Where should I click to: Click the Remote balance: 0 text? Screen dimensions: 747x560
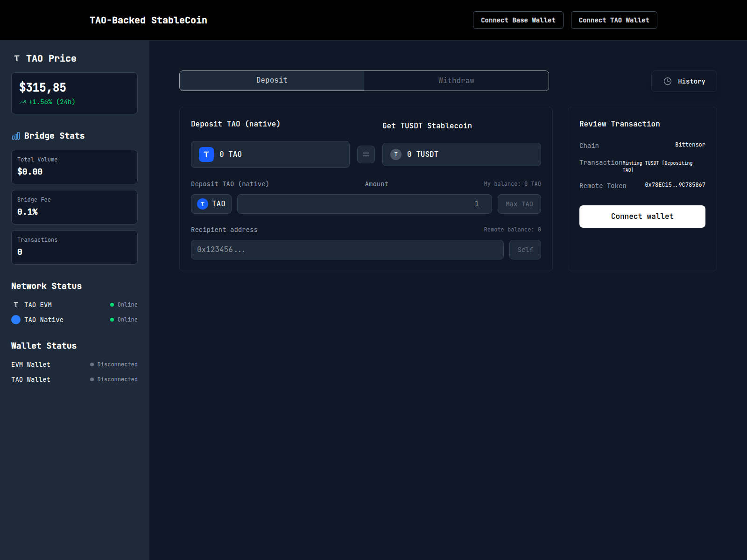click(x=512, y=230)
